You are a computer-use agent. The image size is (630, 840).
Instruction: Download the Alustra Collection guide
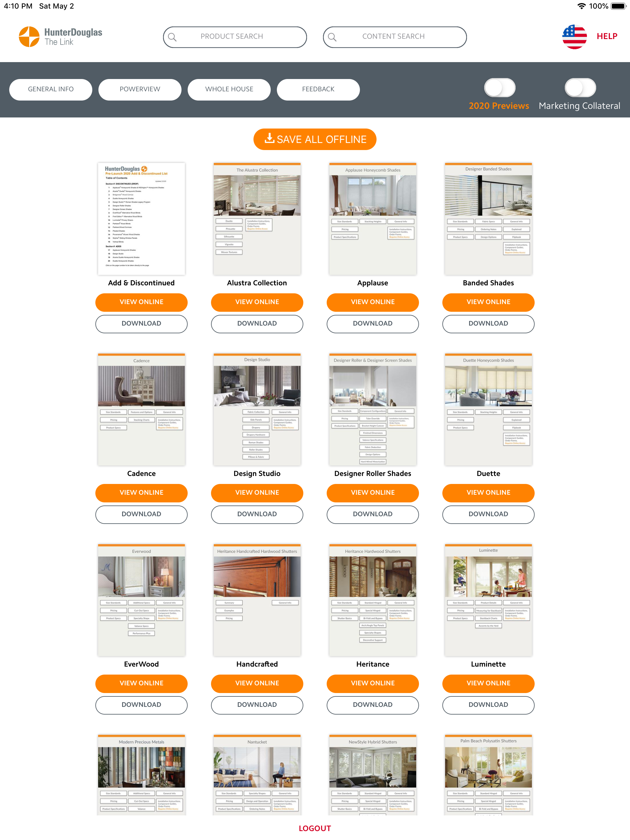pyautogui.click(x=257, y=324)
